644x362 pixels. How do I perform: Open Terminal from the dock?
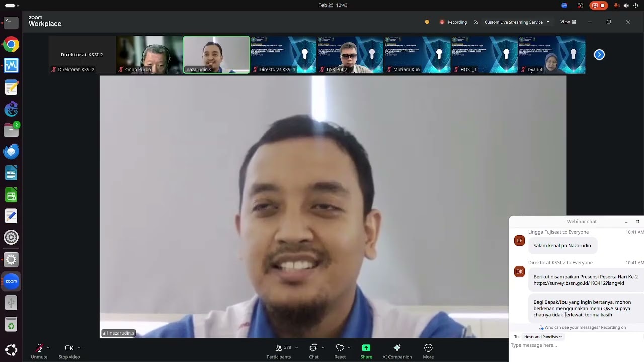coord(11,22)
